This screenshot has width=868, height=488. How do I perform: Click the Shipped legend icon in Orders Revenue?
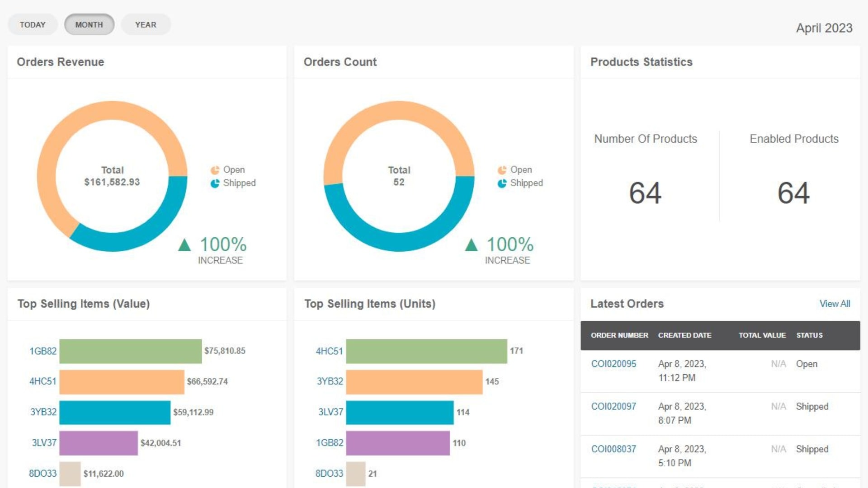coord(216,183)
